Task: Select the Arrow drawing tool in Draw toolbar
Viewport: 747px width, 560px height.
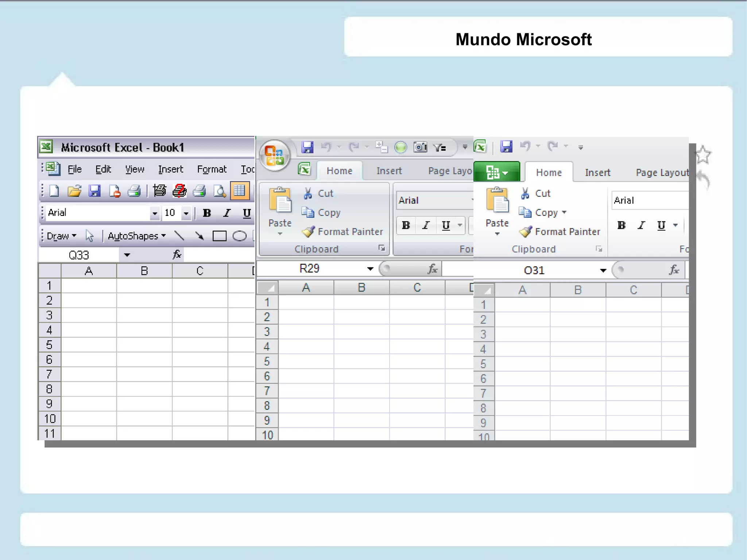Action: click(199, 236)
